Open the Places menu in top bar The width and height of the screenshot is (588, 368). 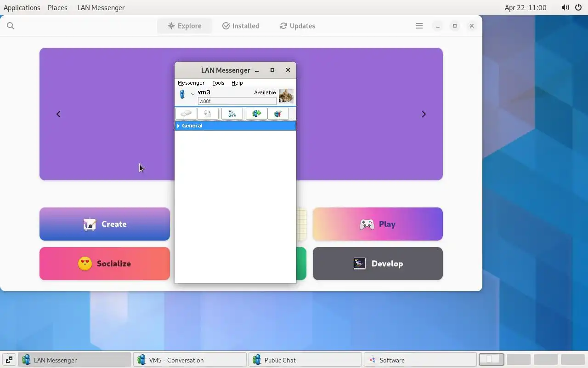pyautogui.click(x=57, y=7)
